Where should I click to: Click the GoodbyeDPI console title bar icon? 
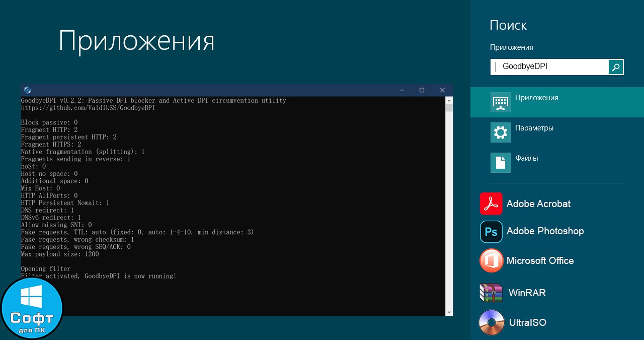click(27, 90)
